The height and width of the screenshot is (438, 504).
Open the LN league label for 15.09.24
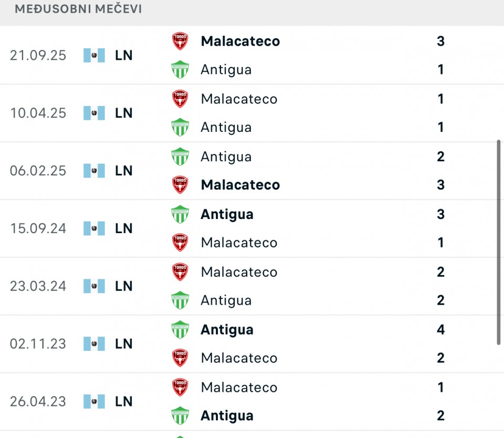[124, 228]
